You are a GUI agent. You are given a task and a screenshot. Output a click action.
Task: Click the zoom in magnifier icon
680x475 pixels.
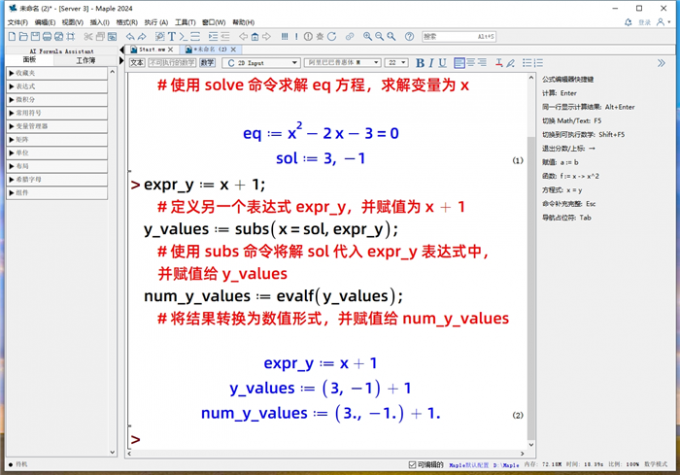coord(367,36)
